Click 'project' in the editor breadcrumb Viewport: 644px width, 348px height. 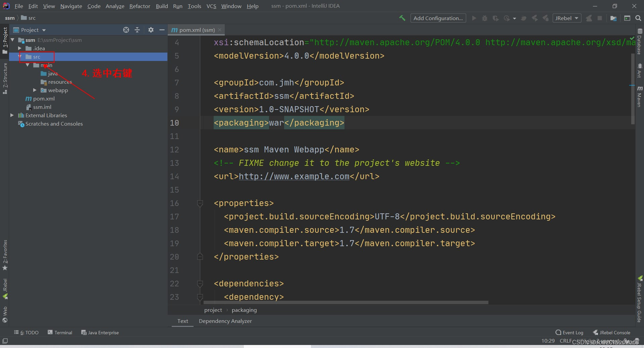[x=213, y=310]
